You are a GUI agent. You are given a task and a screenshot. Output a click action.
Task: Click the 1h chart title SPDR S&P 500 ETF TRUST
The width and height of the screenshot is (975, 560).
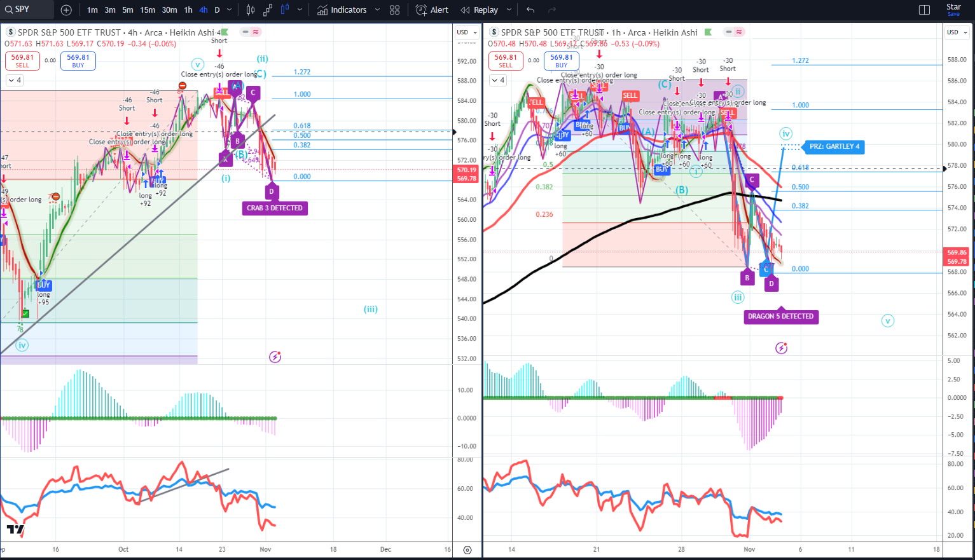[x=553, y=32]
